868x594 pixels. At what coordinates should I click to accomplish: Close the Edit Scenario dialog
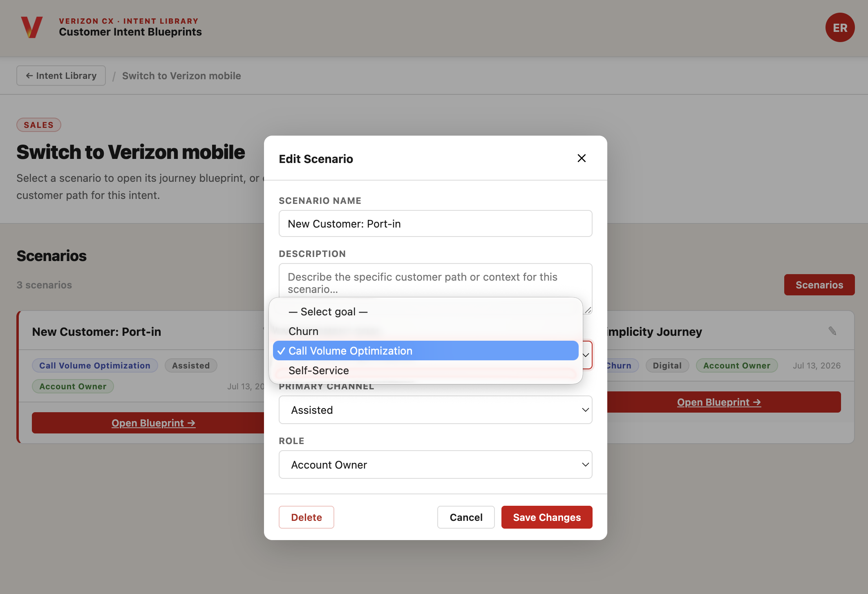(x=582, y=158)
